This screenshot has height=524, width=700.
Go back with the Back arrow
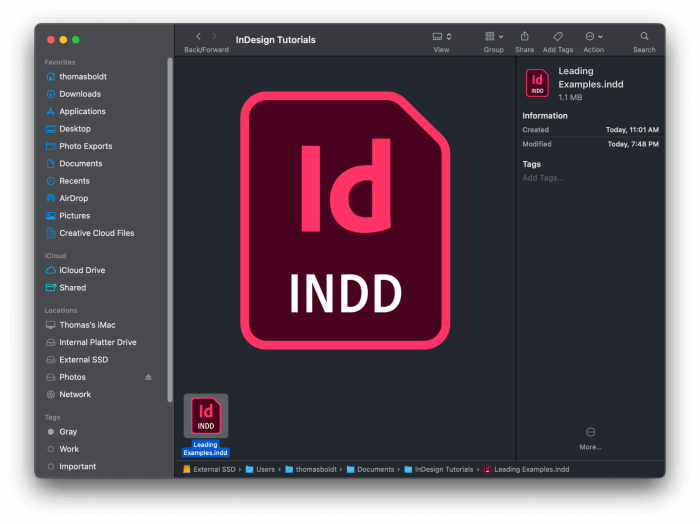(198, 37)
